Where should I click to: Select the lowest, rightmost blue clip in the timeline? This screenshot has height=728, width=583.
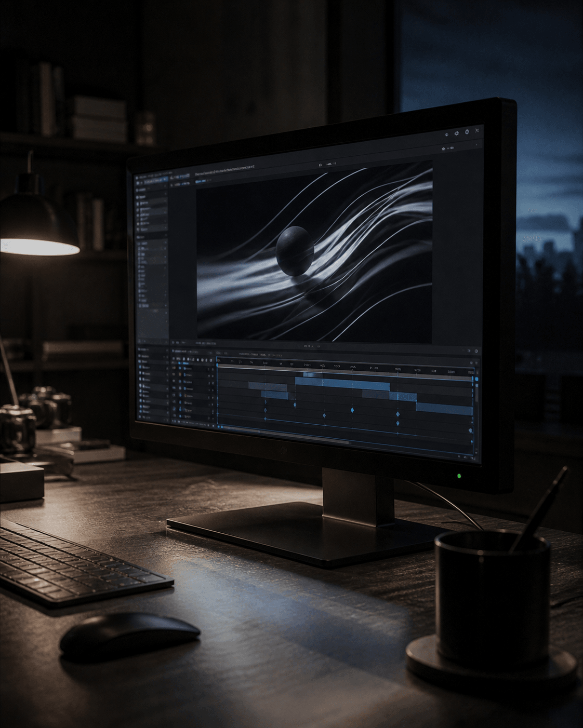(x=444, y=409)
